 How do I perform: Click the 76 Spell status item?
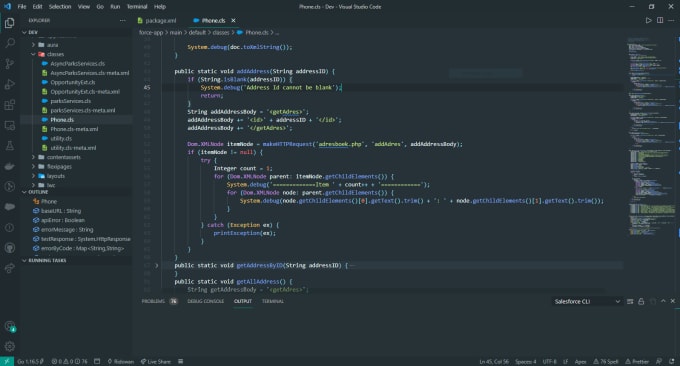point(606,361)
